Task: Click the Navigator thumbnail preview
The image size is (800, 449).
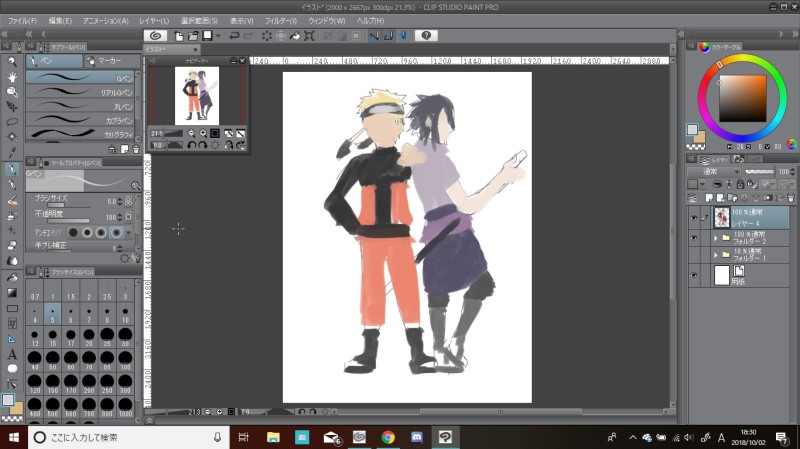Action: [197, 95]
